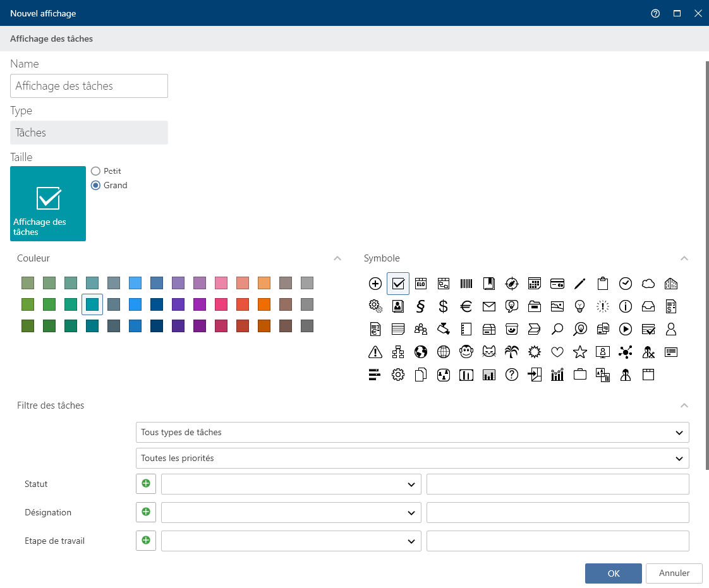Image resolution: width=709 pixels, height=588 pixels.
Task: Pick the bright orange color swatch
Action: 264,304
